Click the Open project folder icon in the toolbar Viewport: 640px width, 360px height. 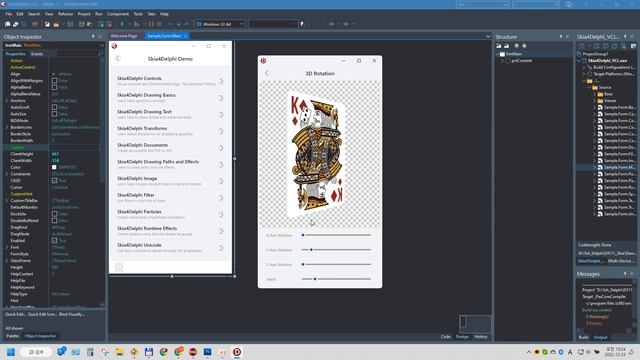click(x=56, y=24)
